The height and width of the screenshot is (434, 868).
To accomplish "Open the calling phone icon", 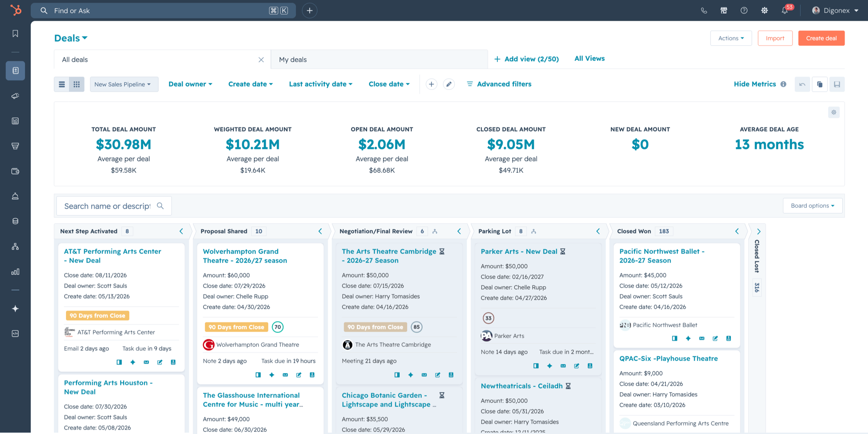I will point(704,10).
